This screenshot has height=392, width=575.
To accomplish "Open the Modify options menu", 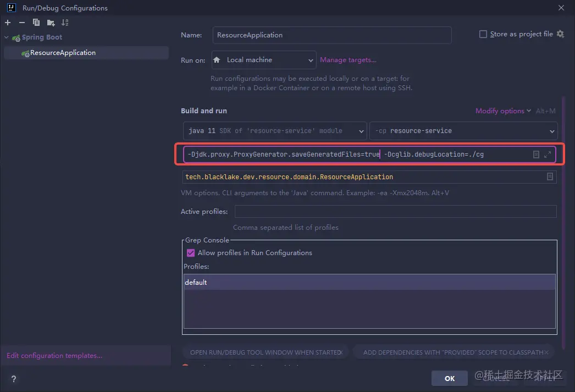I will pos(503,111).
